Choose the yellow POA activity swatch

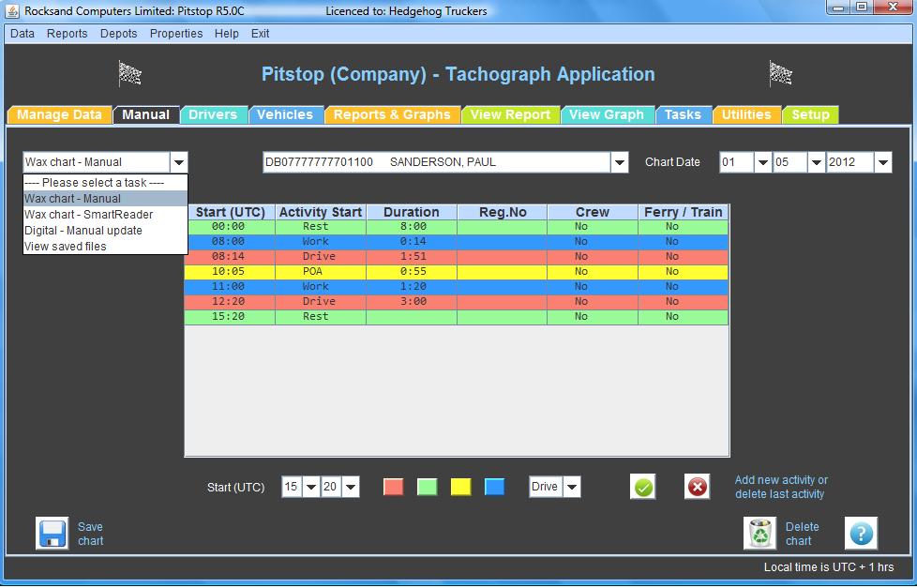(x=460, y=487)
